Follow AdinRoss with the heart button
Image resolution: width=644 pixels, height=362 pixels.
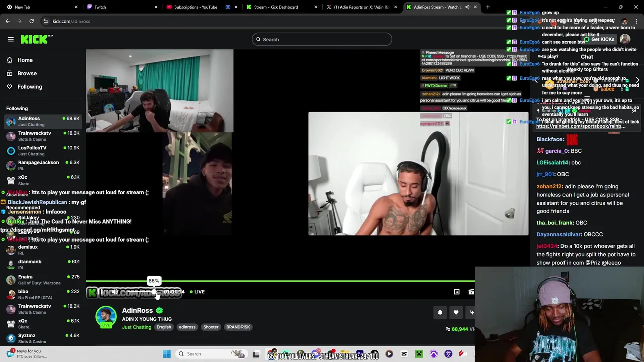point(456,312)
